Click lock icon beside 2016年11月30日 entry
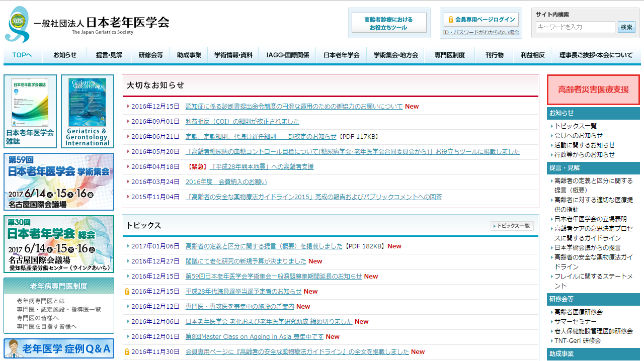Screen dimensions: 644x361 (x=127, y=352)
